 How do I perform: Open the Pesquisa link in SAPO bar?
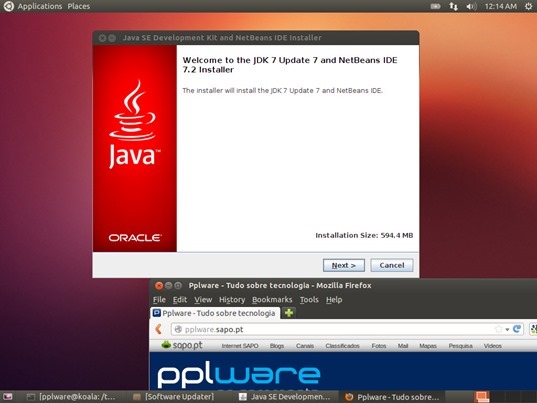(460, 346)
